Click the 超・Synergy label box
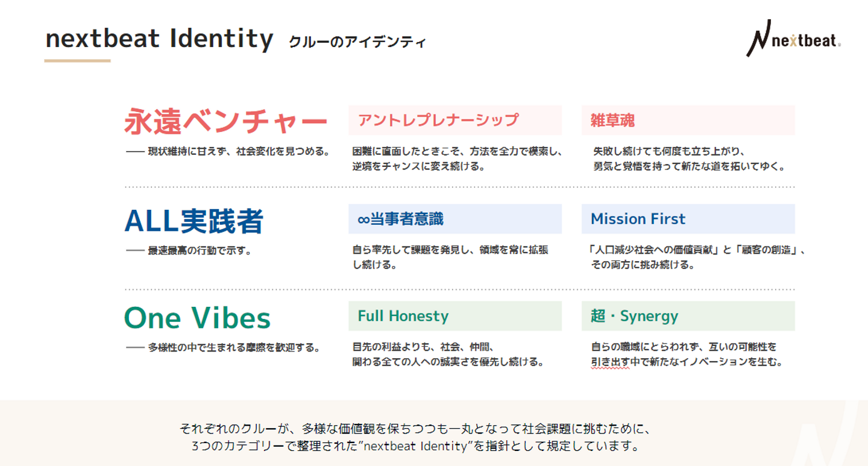Image resolution: width=868 pixels, height=466 pixels. point(688,316)
